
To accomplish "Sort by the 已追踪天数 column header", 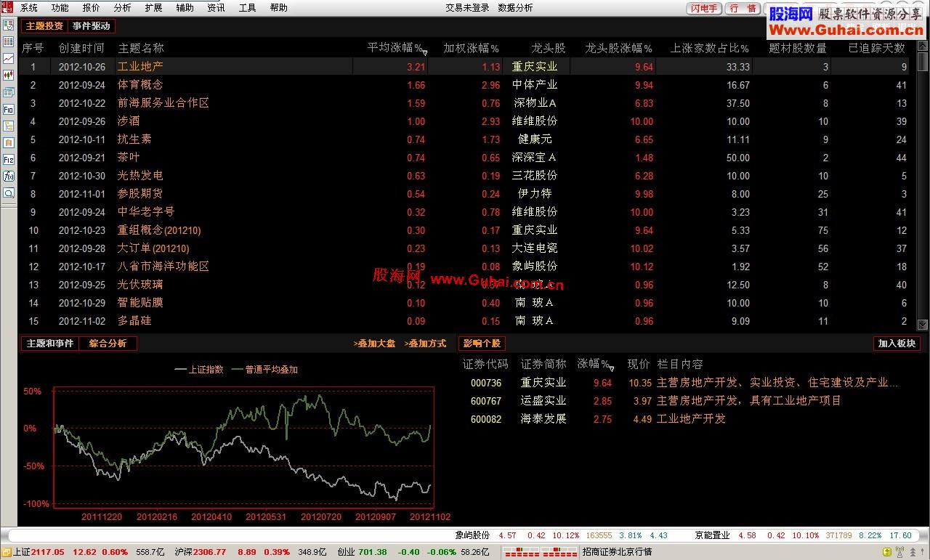I will click(x=877, y=48).
